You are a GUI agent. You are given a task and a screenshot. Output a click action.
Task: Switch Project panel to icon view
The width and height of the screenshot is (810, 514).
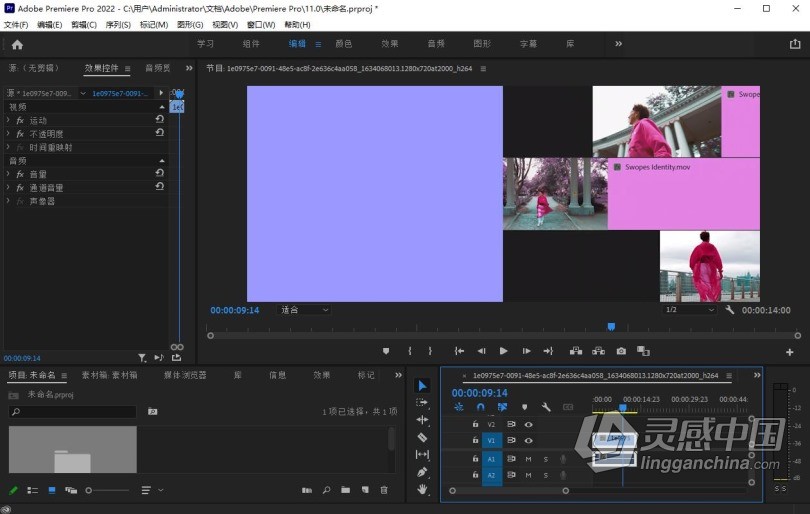(52, 490)
